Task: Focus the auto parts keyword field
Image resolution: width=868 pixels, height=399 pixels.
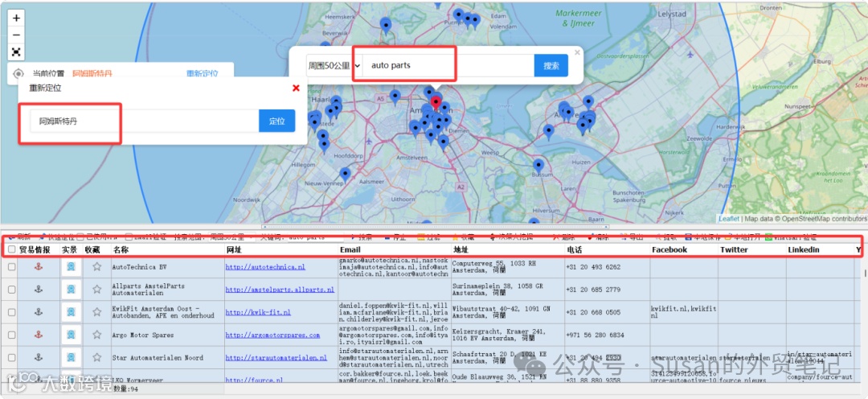Action: point(448,65)
